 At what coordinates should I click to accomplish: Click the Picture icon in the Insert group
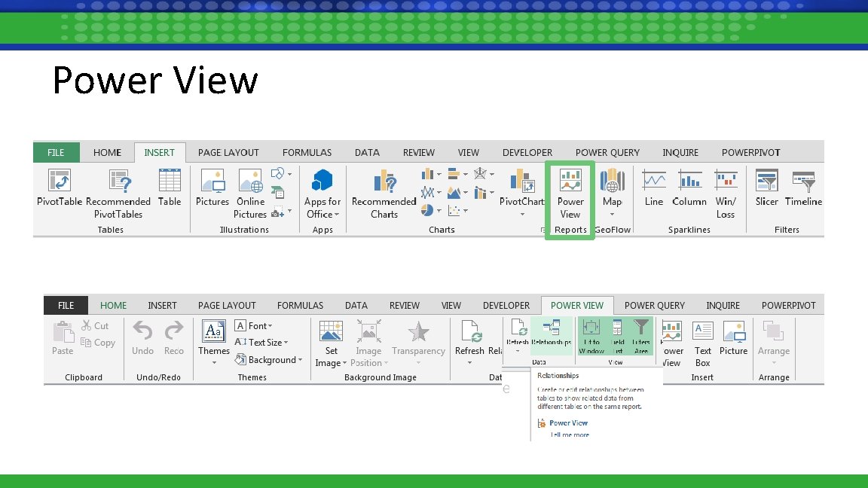[733, 331]
